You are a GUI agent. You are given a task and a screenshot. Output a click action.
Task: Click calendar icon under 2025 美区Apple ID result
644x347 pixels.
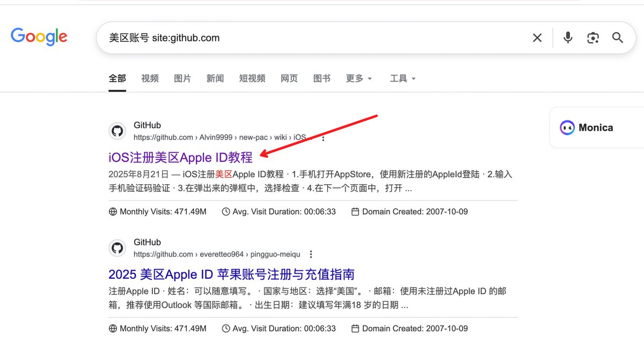(355, 328)
